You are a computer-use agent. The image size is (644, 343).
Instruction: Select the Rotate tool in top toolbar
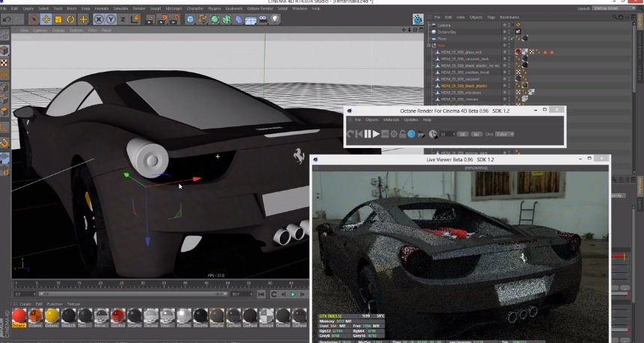pyautogui.click(x=71, y=19)
